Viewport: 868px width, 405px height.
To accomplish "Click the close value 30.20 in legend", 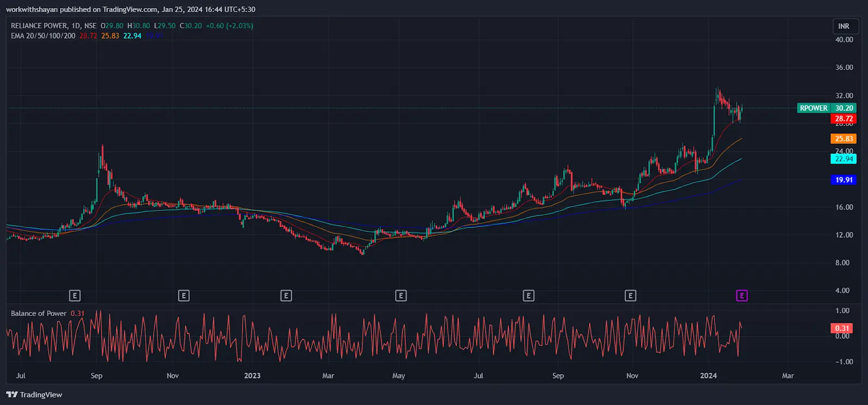I will (193, 26).
